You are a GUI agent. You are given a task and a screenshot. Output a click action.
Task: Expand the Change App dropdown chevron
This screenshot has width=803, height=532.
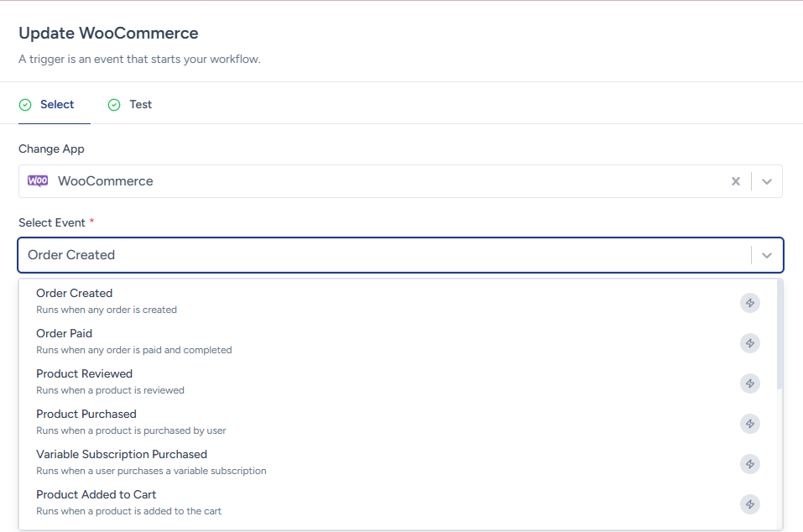click(766, 181)
